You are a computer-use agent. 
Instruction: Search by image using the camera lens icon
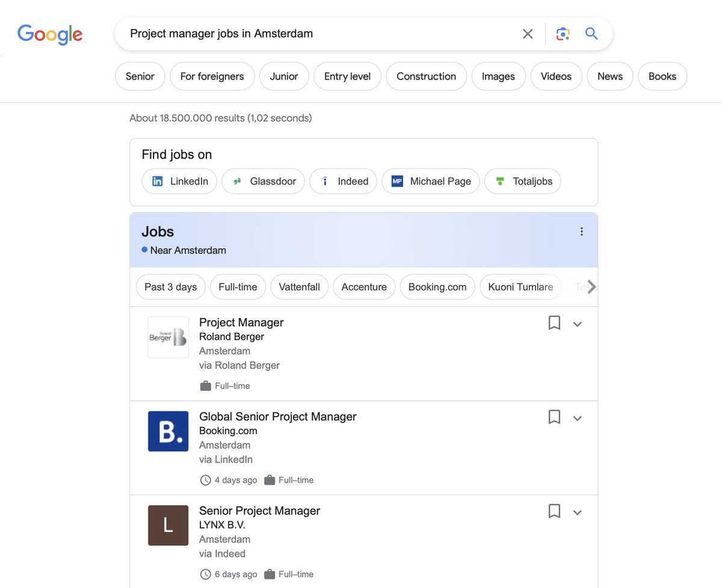563,34
